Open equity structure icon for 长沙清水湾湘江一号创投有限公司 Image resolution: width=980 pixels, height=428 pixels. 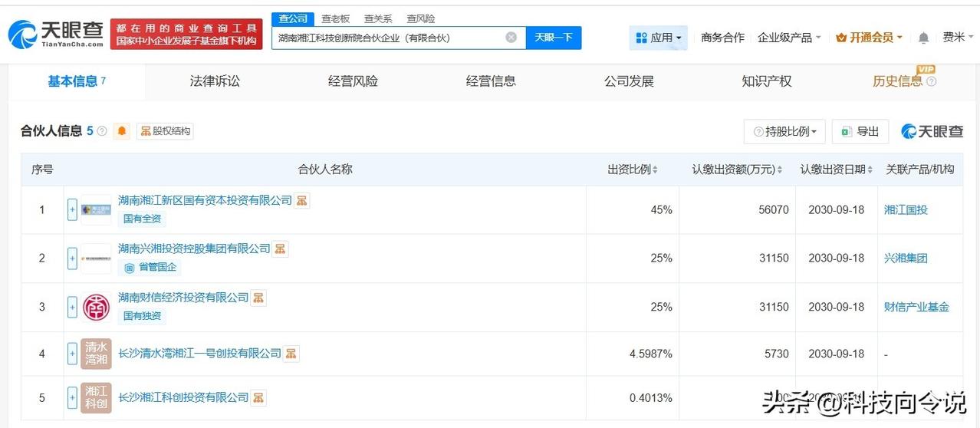click(x=291, y=354)
